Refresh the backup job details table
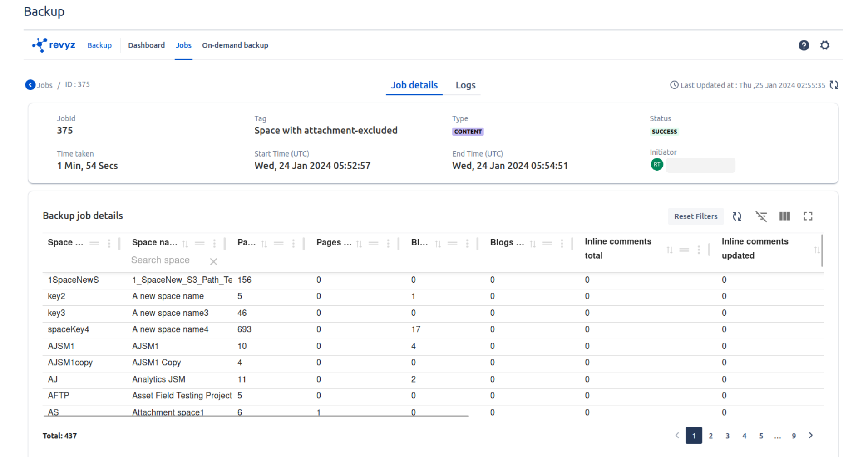The width and height of the screenshot is (868, 471). [x=737, y=216]
